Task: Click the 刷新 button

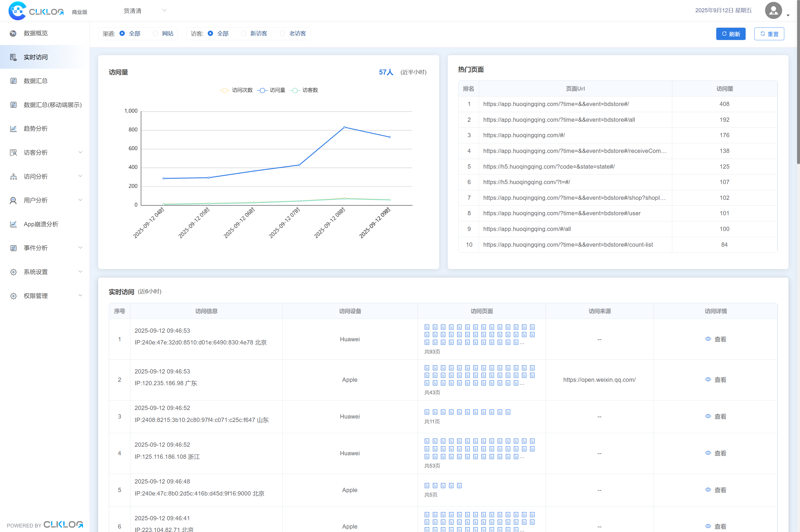Action: 730,34
